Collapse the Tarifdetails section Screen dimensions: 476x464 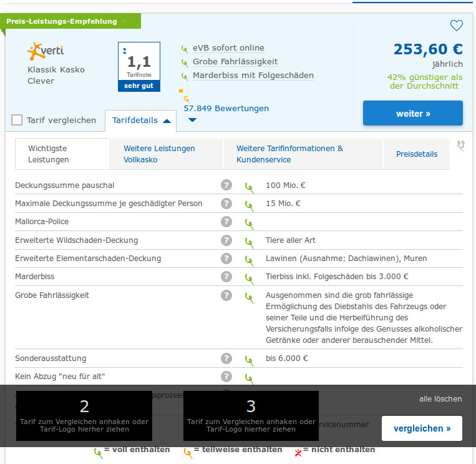(x=140, y=121)
